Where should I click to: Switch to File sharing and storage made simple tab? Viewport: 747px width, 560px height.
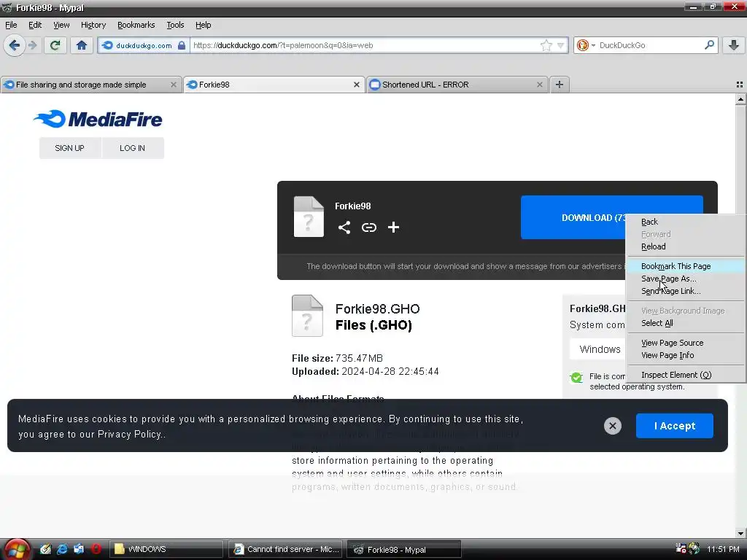click(x=90, y=85)
